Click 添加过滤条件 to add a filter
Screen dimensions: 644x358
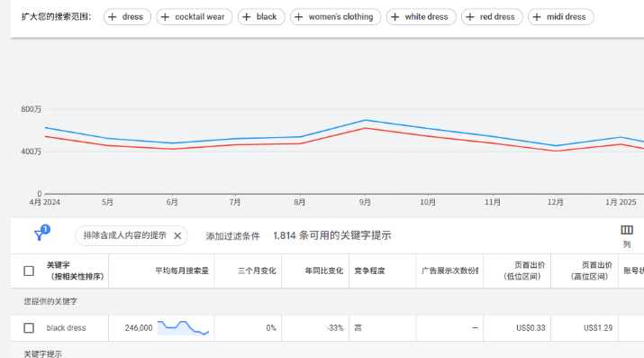coord(233,236)
